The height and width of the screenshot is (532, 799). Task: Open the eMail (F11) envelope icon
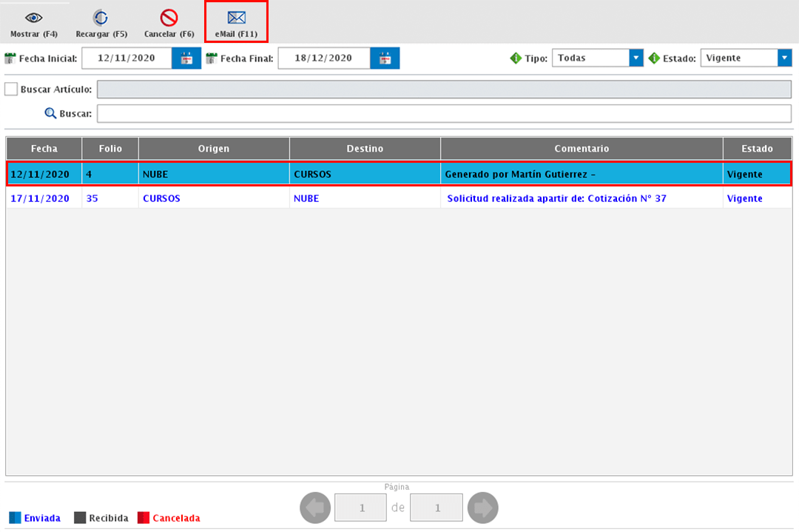[x=236, y=18]
